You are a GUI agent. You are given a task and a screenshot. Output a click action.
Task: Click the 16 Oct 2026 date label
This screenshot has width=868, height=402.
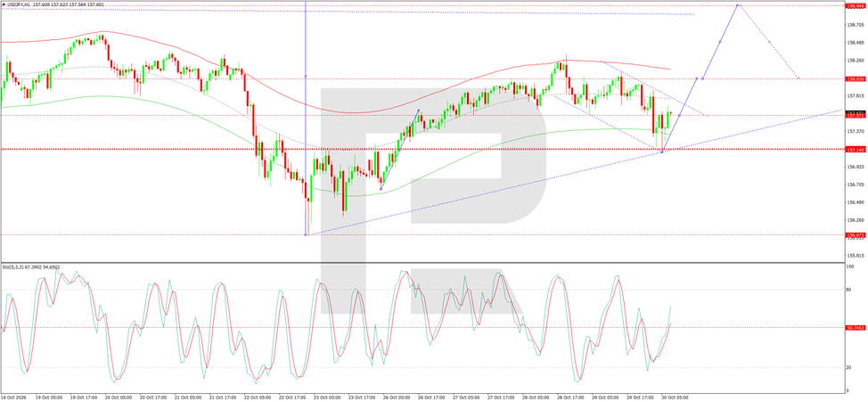12,398
